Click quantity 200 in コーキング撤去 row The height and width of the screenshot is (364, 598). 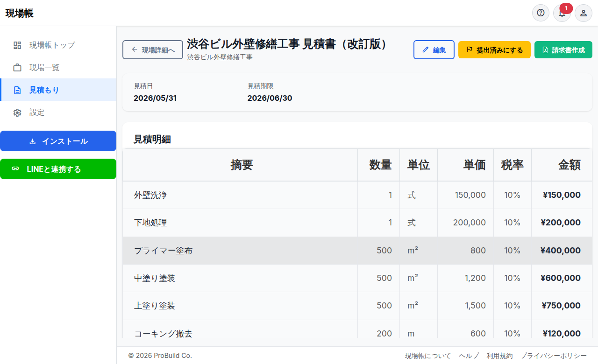(x=384, y=334)
